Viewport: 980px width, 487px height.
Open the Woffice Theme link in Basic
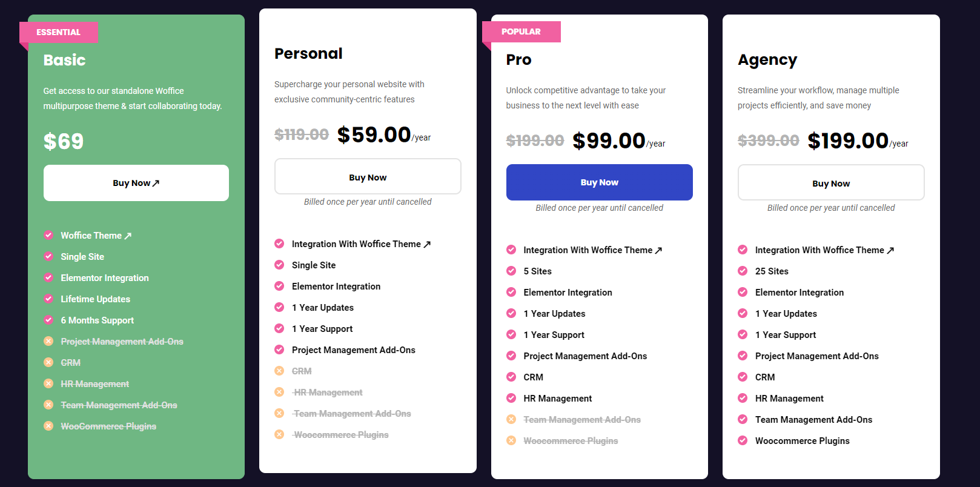pyautogui.click(x=96, y=236)
